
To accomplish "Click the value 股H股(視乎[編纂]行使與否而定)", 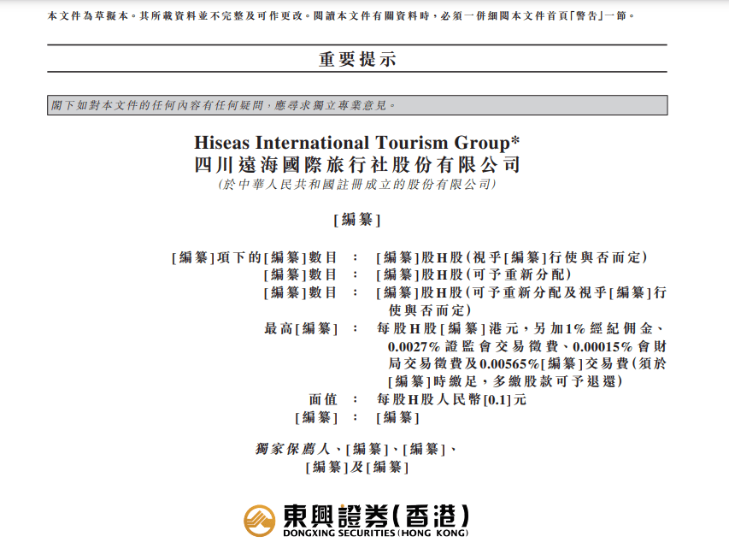I will coord(534,257).
